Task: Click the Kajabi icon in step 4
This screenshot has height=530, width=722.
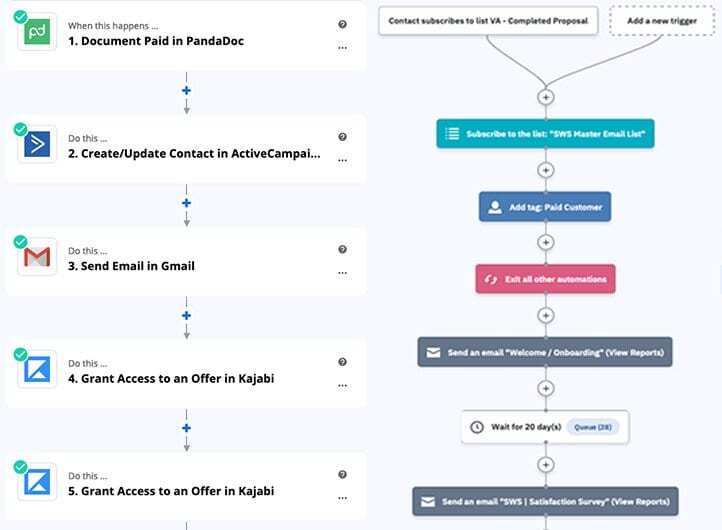Action: tap(37, 369)
